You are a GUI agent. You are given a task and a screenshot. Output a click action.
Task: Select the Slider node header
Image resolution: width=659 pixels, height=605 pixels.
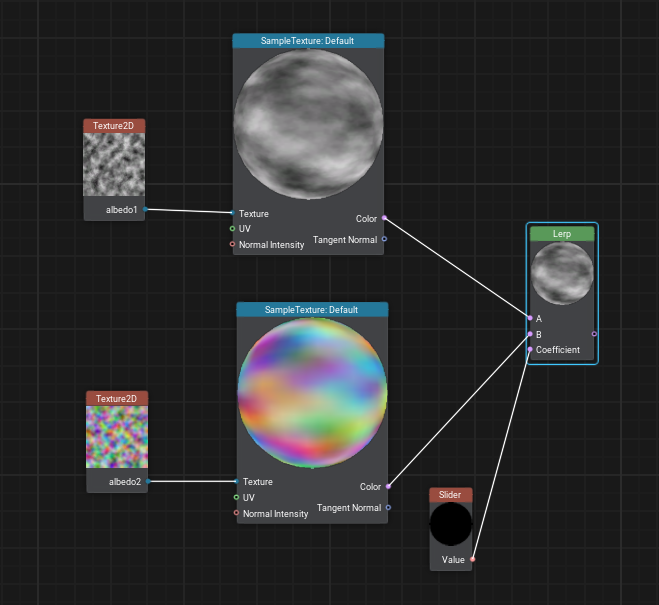point(451,495)
